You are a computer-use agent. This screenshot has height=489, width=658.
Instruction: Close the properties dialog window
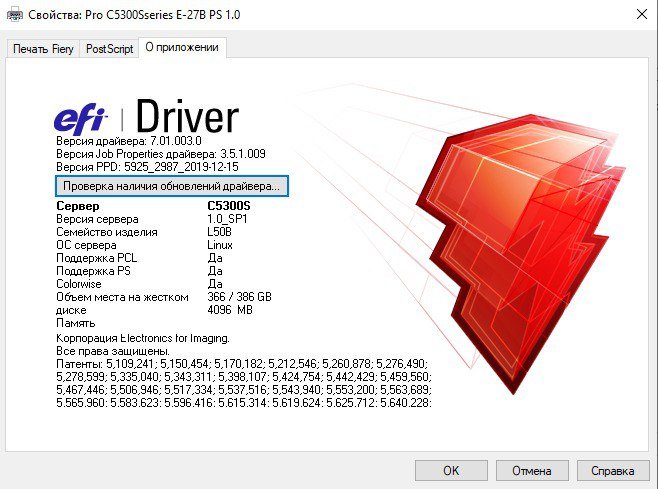tap(642, 14)
